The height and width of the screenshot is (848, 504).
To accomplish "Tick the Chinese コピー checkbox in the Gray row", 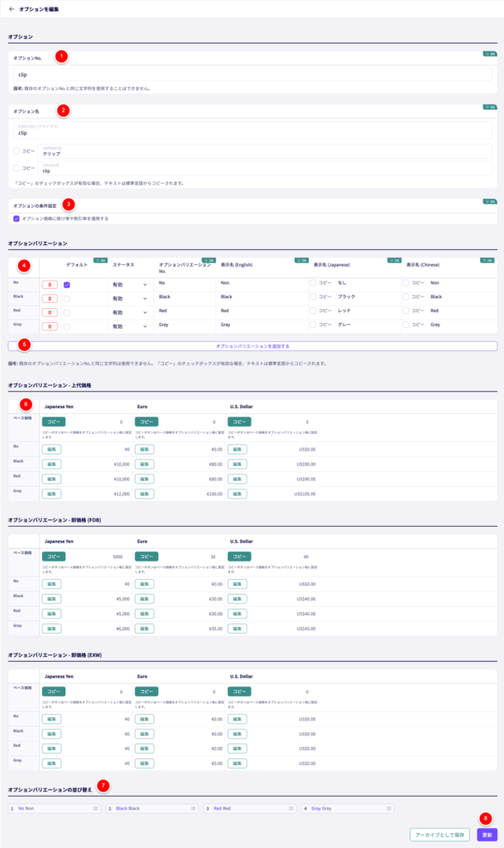I will tap(406, 325).
